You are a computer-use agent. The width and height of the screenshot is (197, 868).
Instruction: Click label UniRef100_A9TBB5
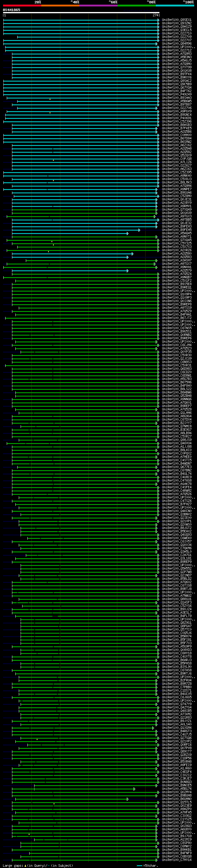(x=176, y=220)
